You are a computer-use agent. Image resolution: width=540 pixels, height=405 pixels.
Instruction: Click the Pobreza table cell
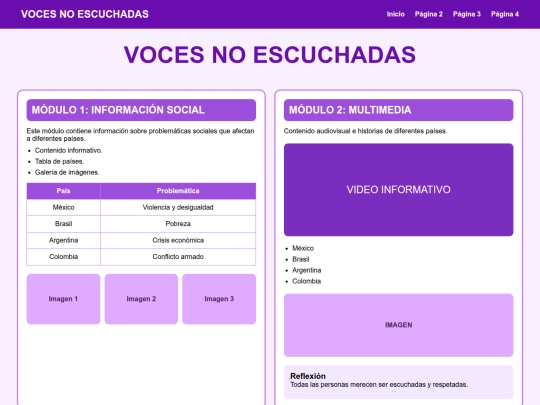[178, 224]
